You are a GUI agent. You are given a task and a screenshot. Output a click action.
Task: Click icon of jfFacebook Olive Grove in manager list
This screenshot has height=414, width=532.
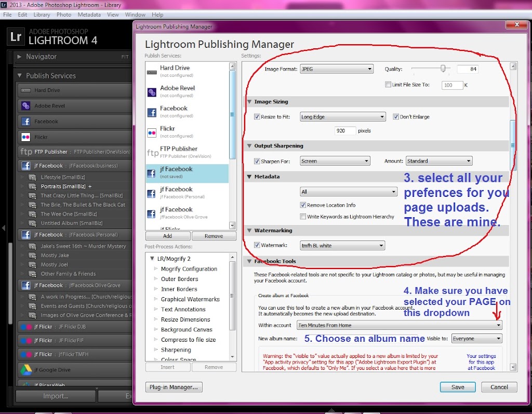152,214
